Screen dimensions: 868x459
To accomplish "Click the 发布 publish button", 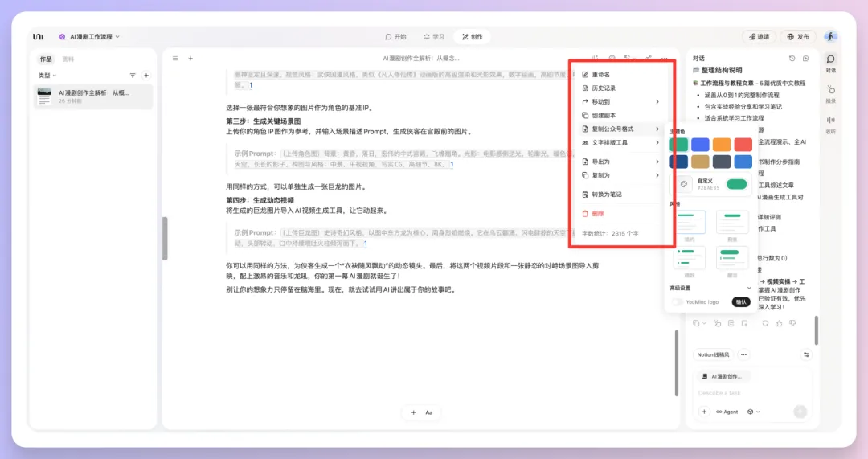I will click(x=798, y=37).
